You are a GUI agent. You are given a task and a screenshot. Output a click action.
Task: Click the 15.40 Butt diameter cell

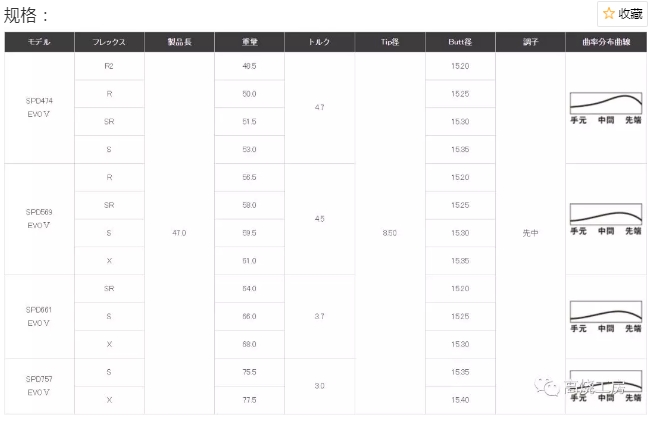coord(459,400)
